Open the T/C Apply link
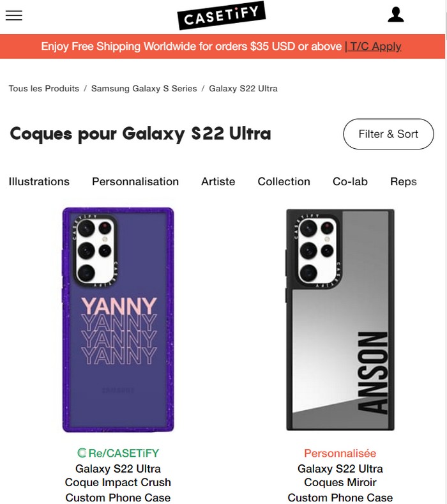 pos(373,46)
